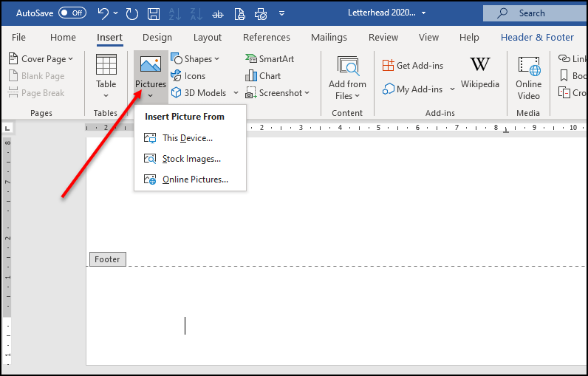The width and height of the screenshot is (588, 376).
Task: Choose This Device... from picture menu
Action: coord(187,138)
